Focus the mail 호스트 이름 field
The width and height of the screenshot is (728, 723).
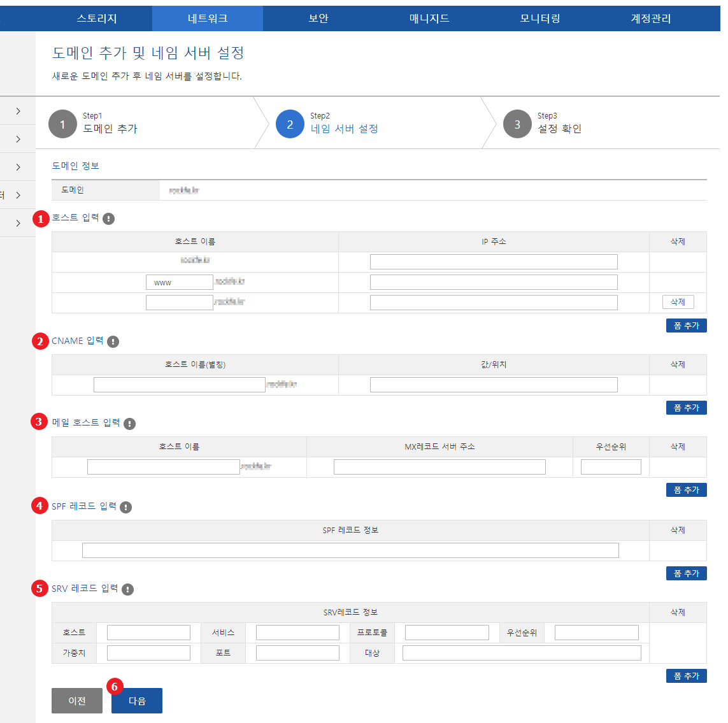(164, 467)
